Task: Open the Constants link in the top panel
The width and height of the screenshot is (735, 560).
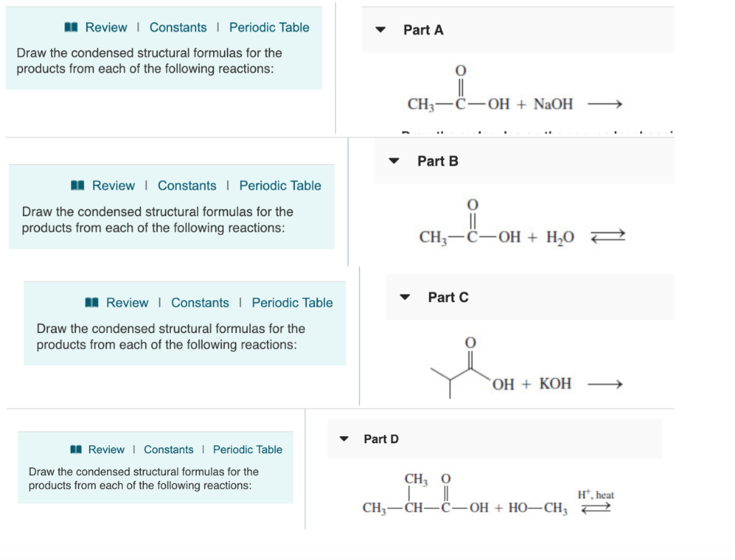Action: click(x=178, y=27)
